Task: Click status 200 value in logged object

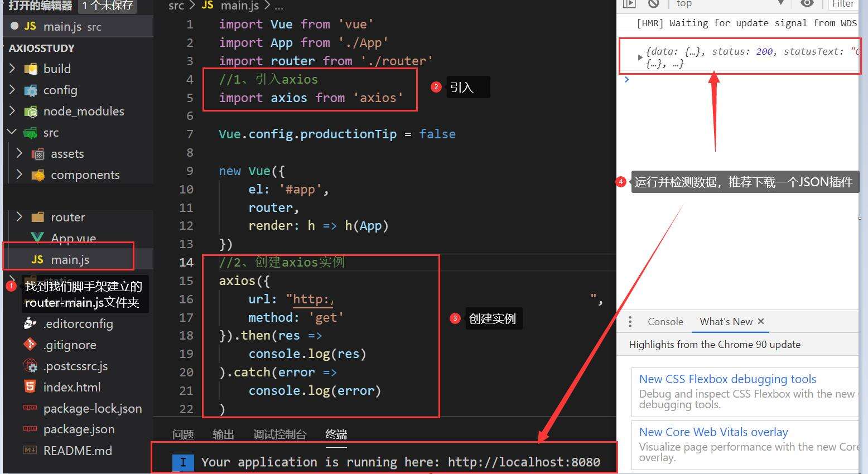Action: point(764,51)
